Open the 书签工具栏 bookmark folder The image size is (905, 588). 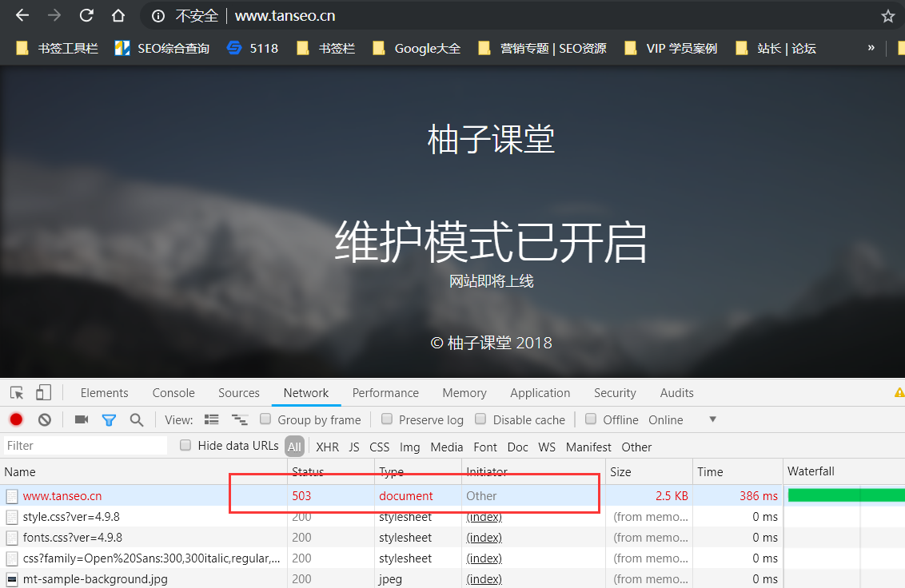[57, 49]
